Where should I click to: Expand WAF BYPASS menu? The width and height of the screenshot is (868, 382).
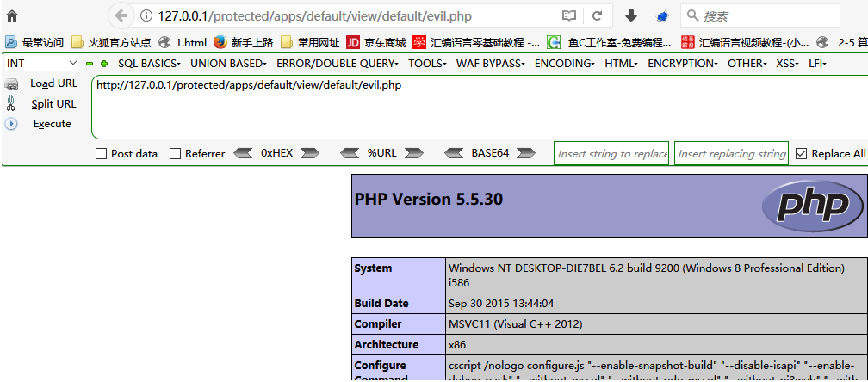[491, 64]
